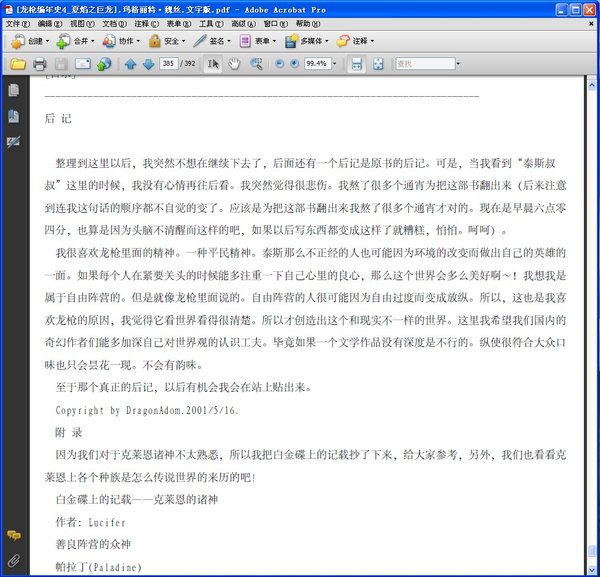Screen dimensions: 600x577
Task: Expand the 表单 (Forms) toolbar dropdown
Action: [274, 41]
